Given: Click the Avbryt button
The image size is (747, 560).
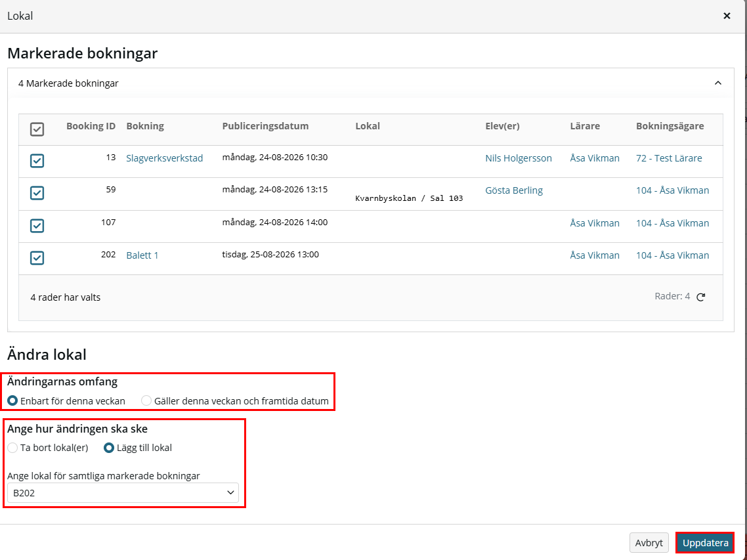Looking at the screenshot, I should pyautogui.click(x=649, y=543).
